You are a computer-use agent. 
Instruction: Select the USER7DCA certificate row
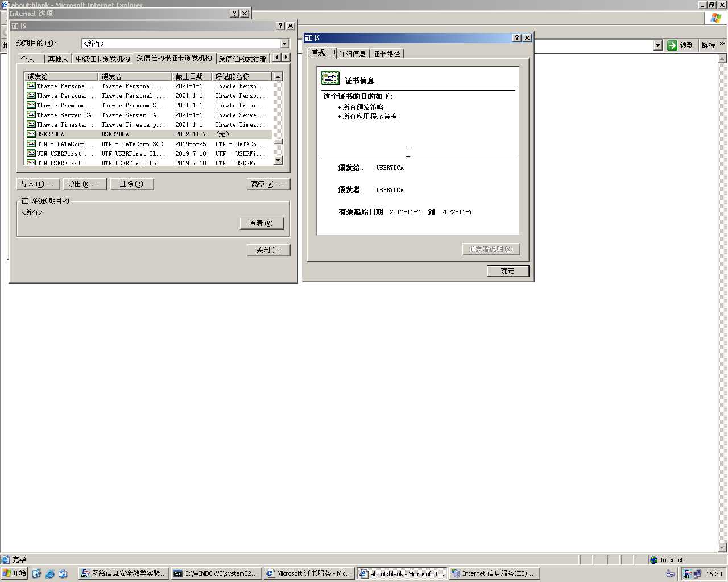(149, 134)
